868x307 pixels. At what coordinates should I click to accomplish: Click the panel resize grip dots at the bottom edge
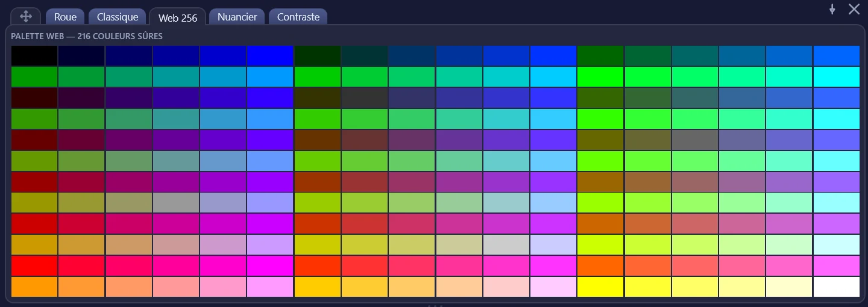click(x=435, y=305)
